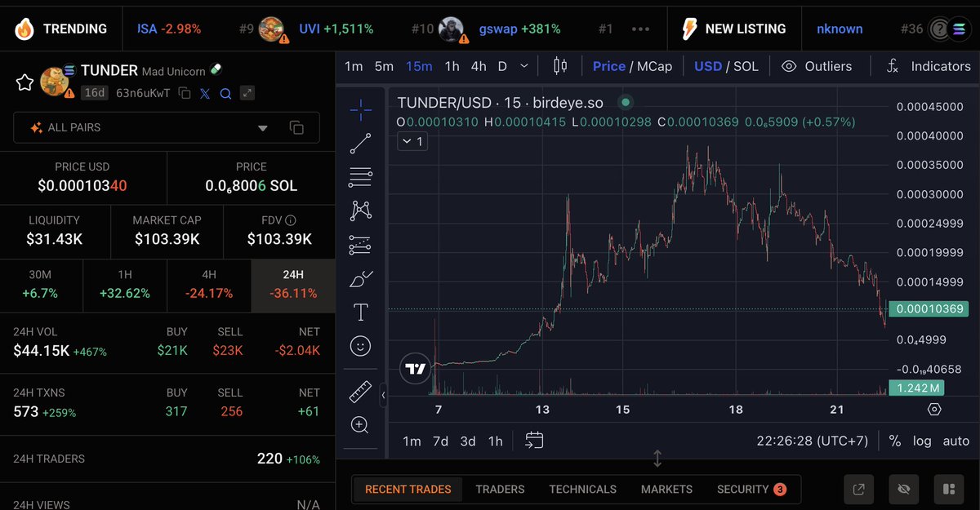This screenshot has width=980, height=510.
Task: Open the go-to-date calendar
Action: point(534,441)
